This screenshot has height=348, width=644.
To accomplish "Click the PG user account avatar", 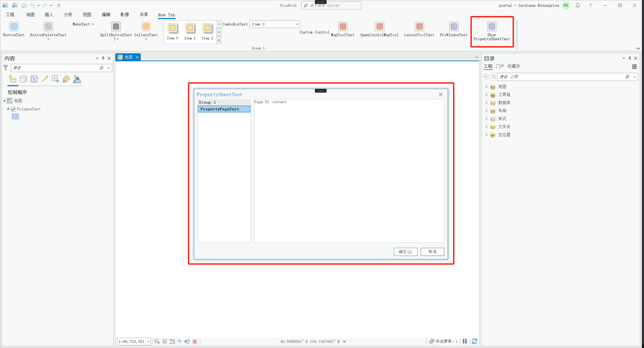I will click(566, 5).
